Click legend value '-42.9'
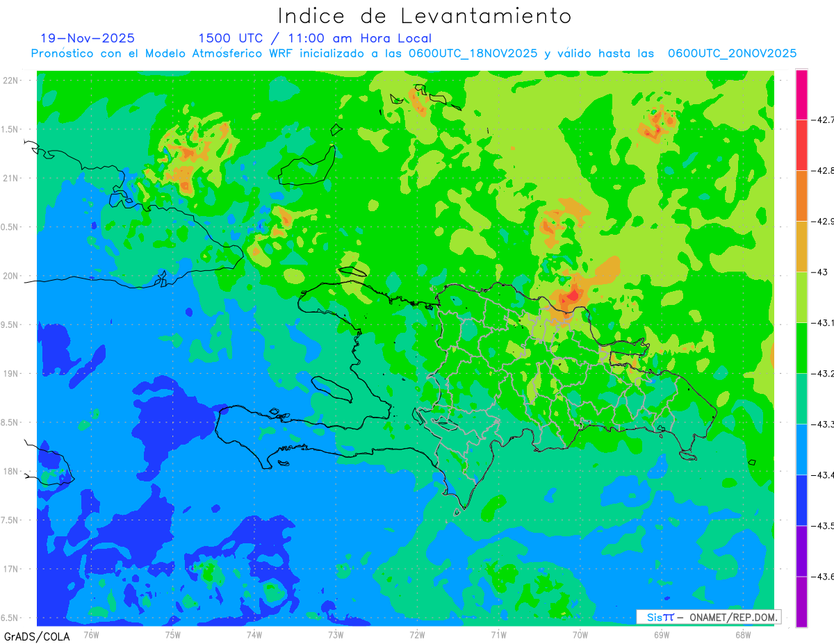Viewport: 834px width, 644px height. [824, 222]
